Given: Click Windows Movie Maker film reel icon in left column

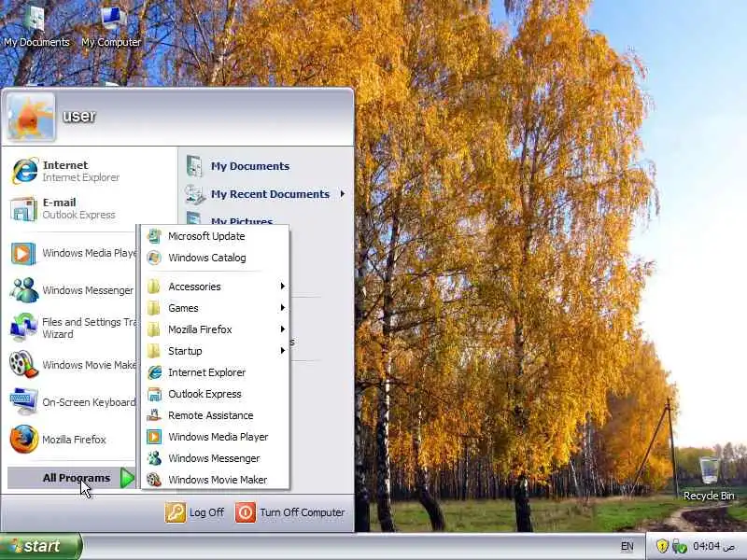Looking at the screenshot, I should (x=22, y=364).
